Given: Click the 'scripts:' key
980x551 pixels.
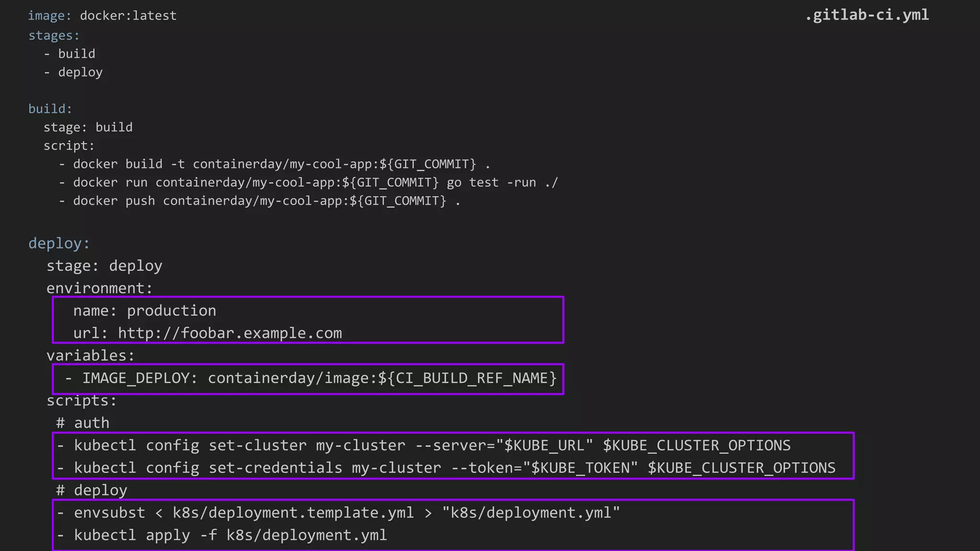Looking at the screenshot, I should click(x=82, y=401).
